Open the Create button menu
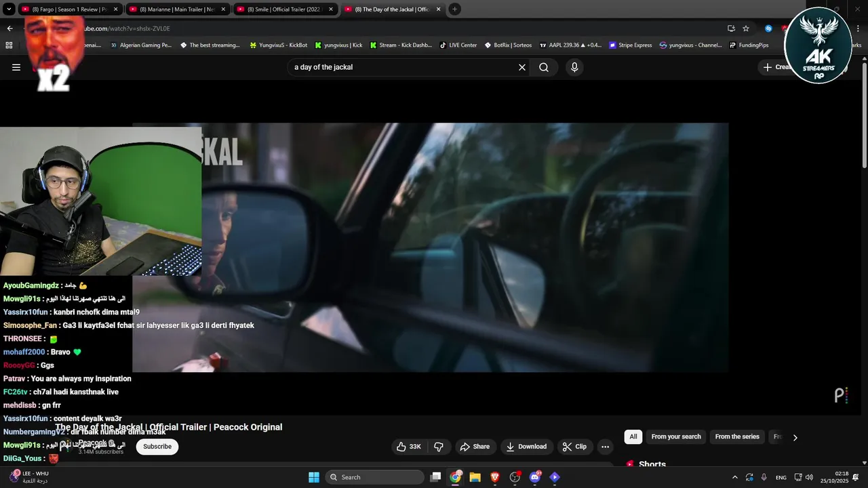The image size is (868, 488). (777, 67)
